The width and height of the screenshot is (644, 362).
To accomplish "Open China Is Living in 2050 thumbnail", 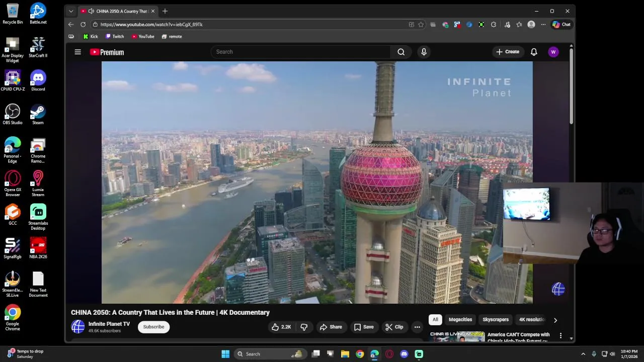I will (x=457, y=336).
